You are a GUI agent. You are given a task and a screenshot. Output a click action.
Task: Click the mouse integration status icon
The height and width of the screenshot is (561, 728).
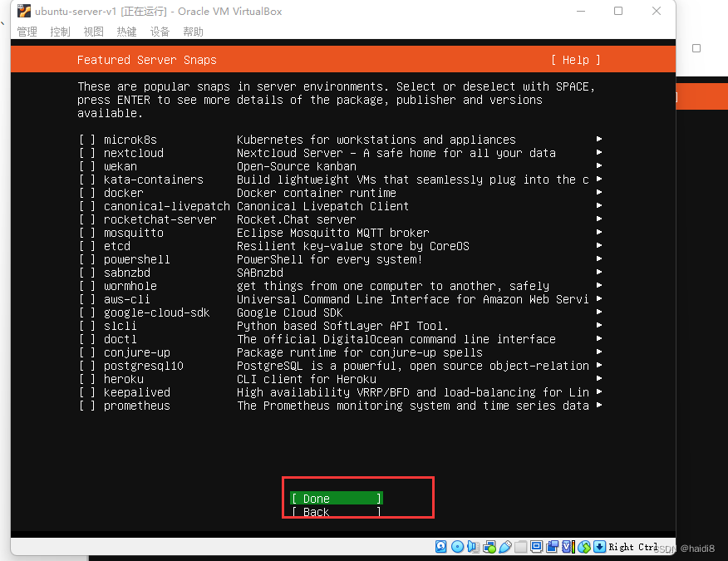(584, 547)
